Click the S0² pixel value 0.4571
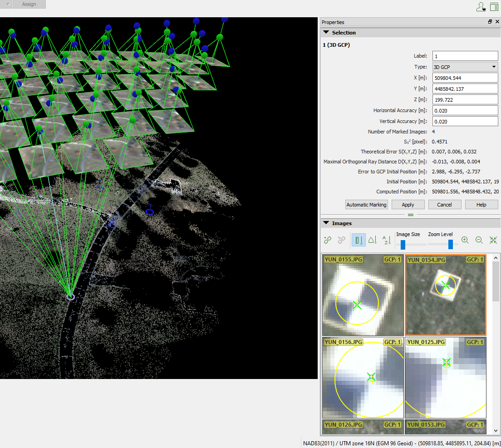 click(x=440, y=142)
